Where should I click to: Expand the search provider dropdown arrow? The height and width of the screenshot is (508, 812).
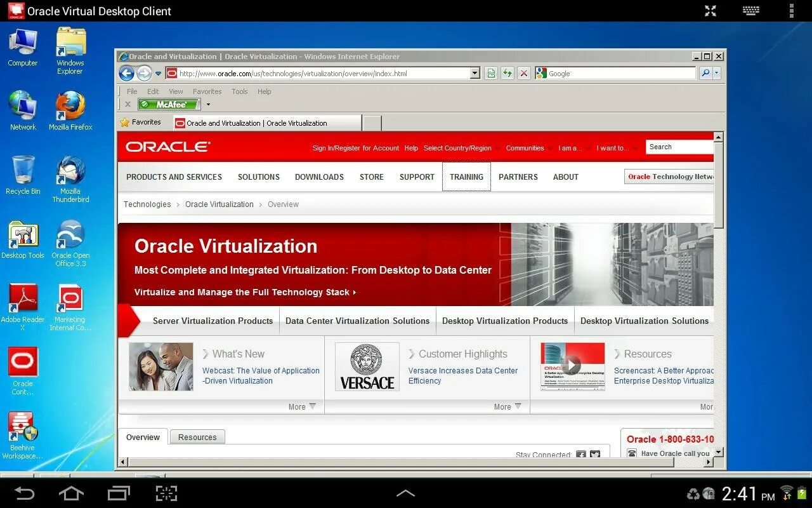(x=717, y=73)
